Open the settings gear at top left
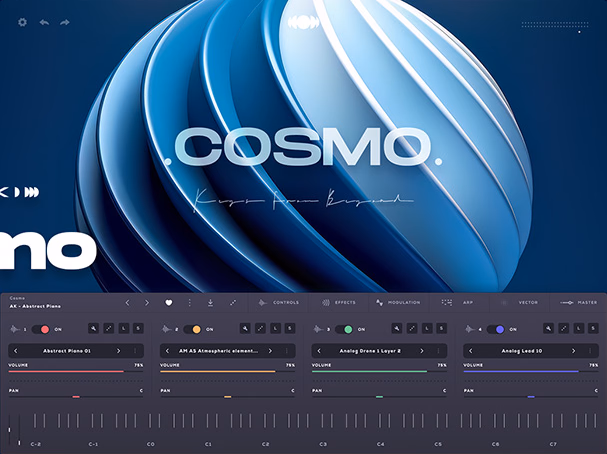607x454 pixels. point(22,22)
